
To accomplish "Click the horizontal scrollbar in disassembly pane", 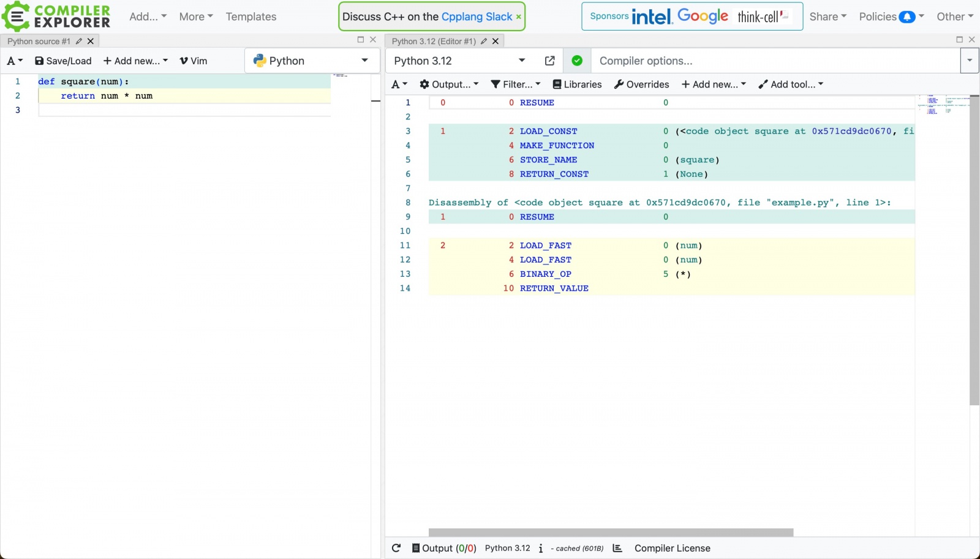I will pyautogui.click(x=611, y=532).
